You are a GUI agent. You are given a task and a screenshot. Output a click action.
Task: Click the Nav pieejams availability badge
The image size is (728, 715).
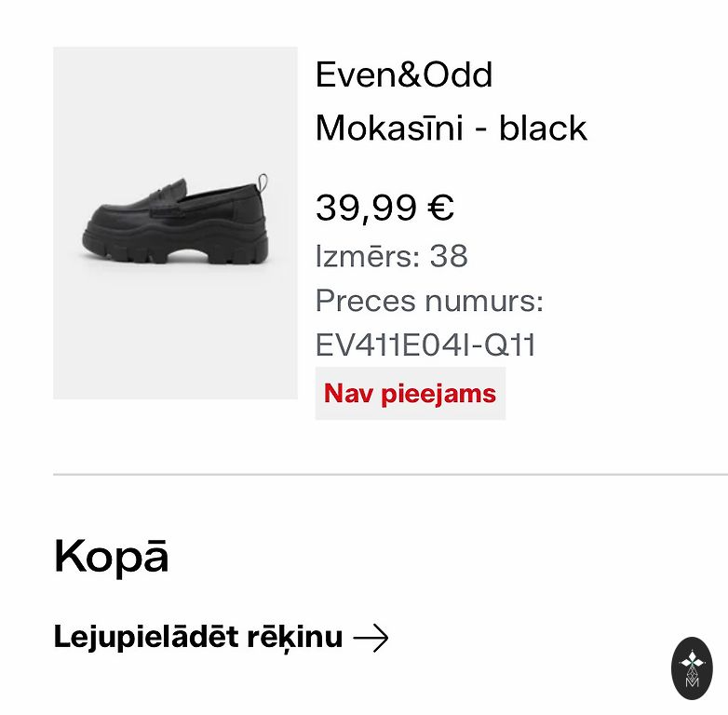coord(410,393)
